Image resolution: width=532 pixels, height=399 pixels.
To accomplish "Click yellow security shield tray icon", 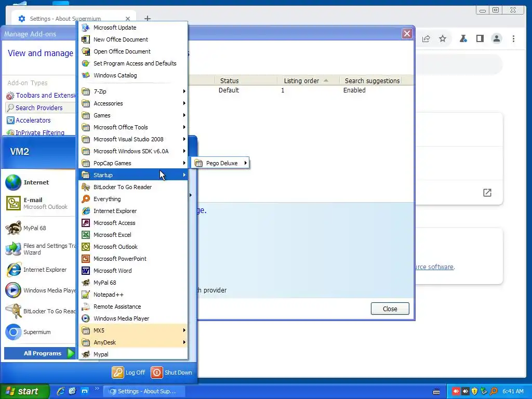I will click(x=475, y=391).
